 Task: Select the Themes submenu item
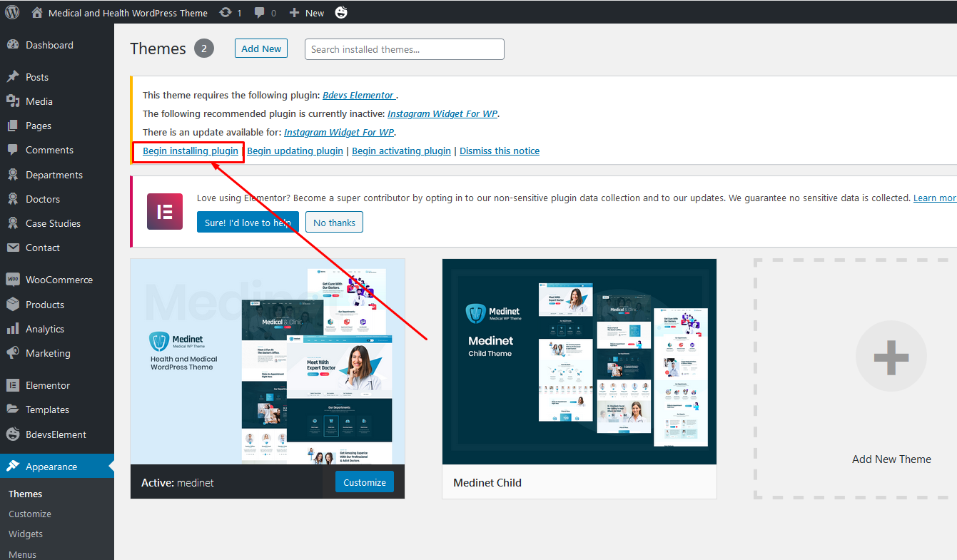click(25, 494)
